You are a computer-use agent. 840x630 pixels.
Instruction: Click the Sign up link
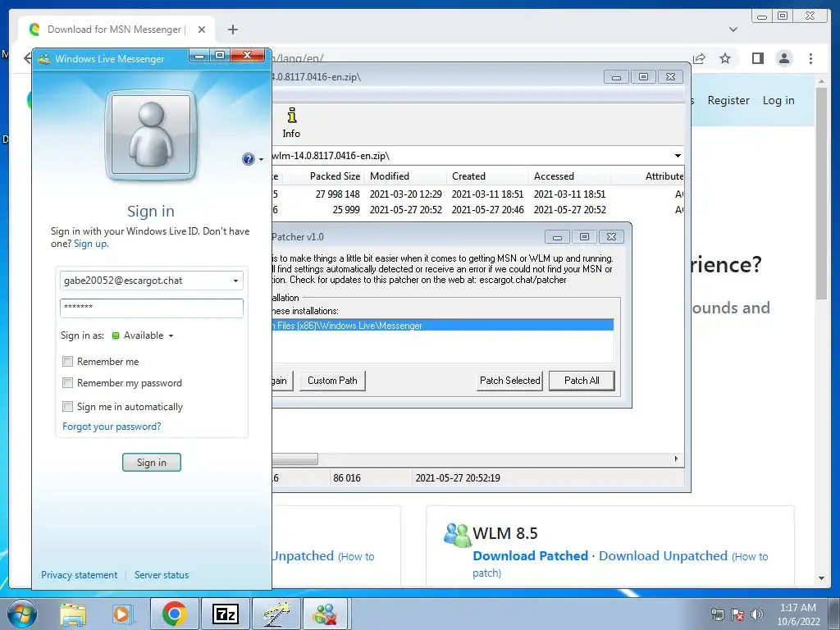click(90, 244)
